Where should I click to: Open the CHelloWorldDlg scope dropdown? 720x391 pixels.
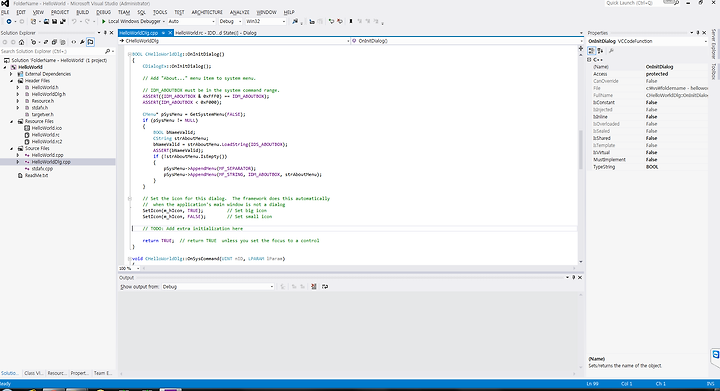pos(234,41)
